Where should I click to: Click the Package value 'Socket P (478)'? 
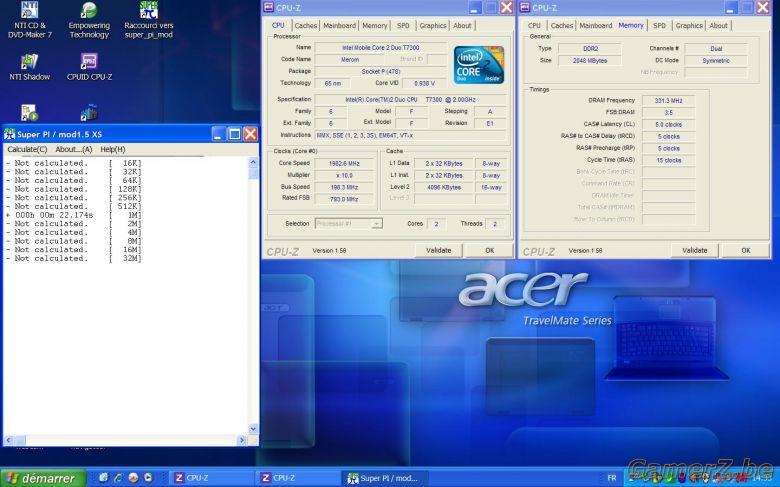[x=381, y=72]
